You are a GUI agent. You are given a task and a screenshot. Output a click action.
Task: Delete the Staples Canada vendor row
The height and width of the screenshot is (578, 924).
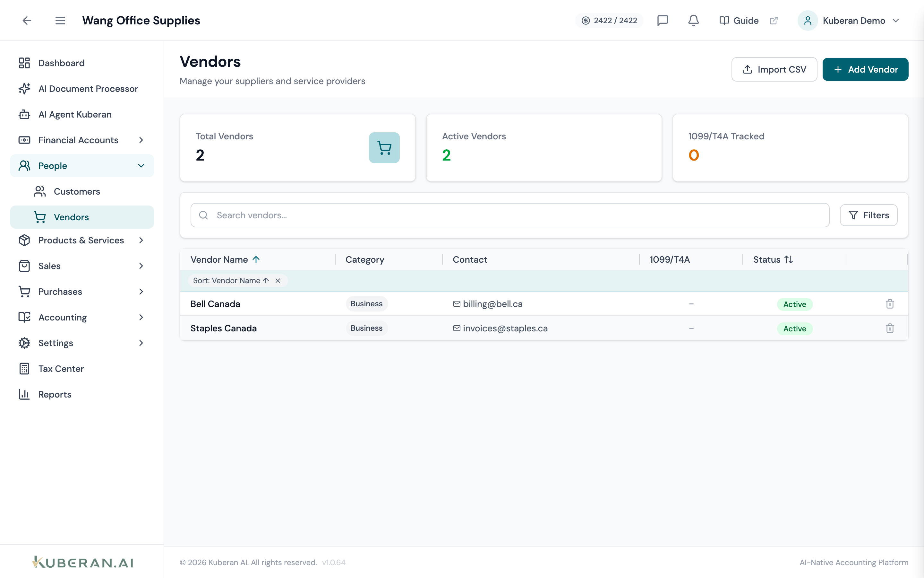point(890,328)
